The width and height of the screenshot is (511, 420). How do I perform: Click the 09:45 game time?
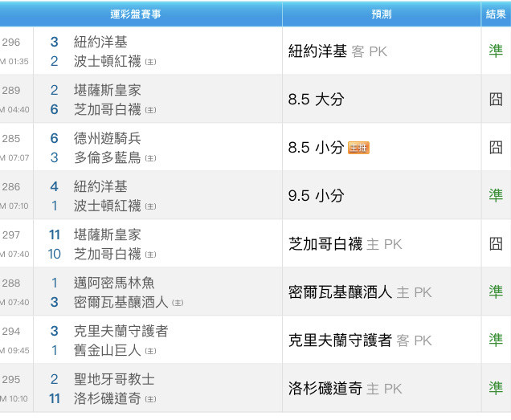coord(18,351)
